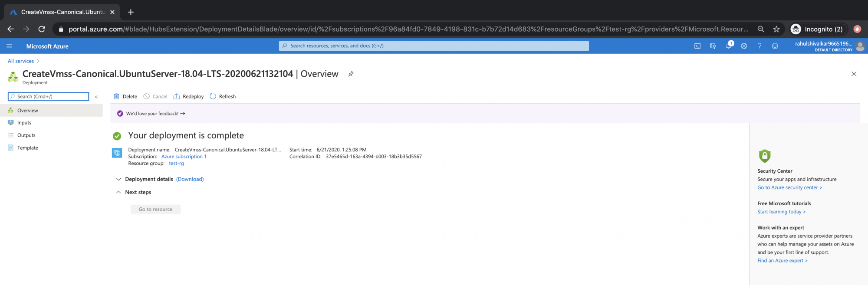Pin the deployment blade to dashboard
This screenshot has width=868, height=285.
[x=351, y=74]
